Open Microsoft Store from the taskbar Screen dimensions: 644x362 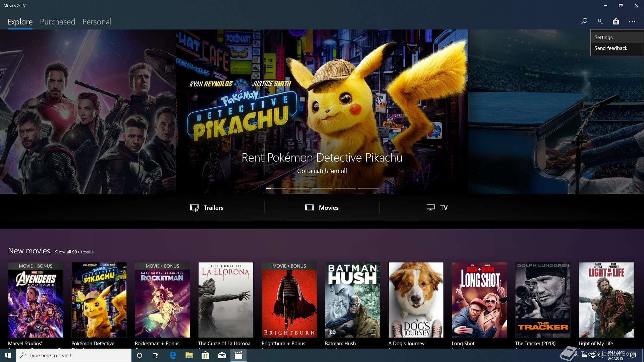(x=205, y=355)
